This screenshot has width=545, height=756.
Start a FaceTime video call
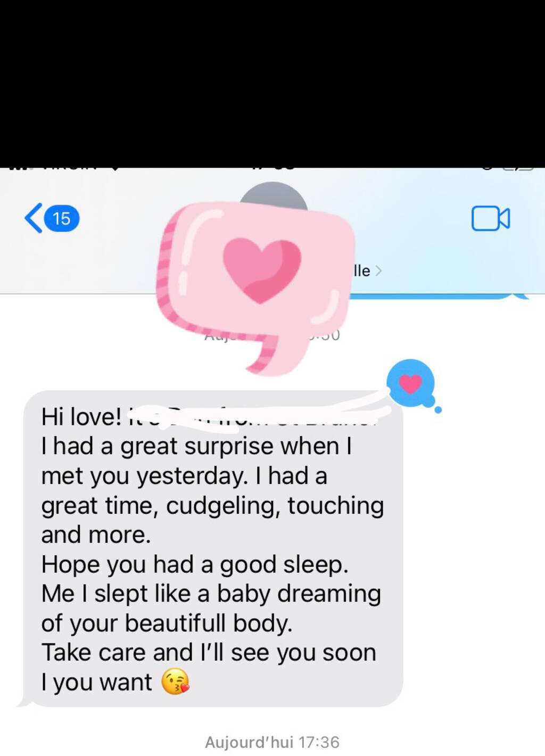point(490,218)
